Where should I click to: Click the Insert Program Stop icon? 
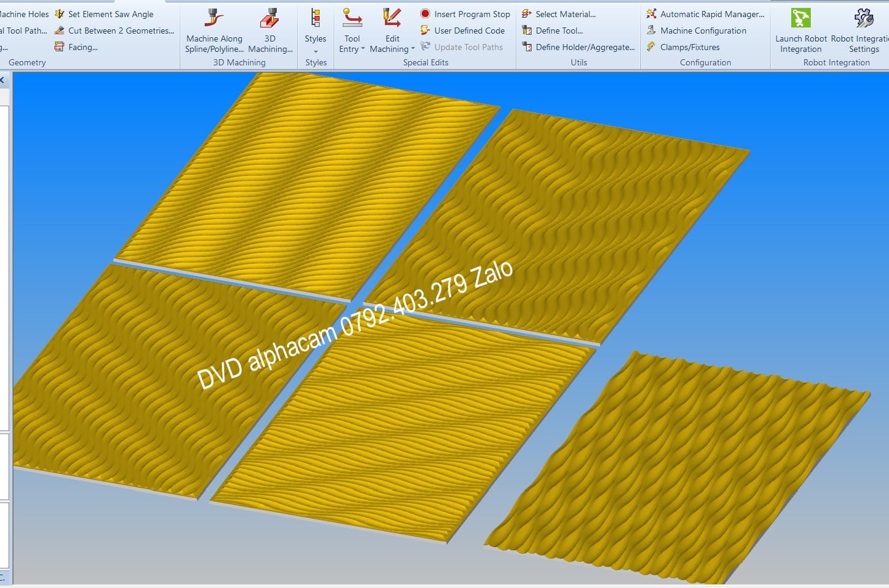[x=425, y=14]
